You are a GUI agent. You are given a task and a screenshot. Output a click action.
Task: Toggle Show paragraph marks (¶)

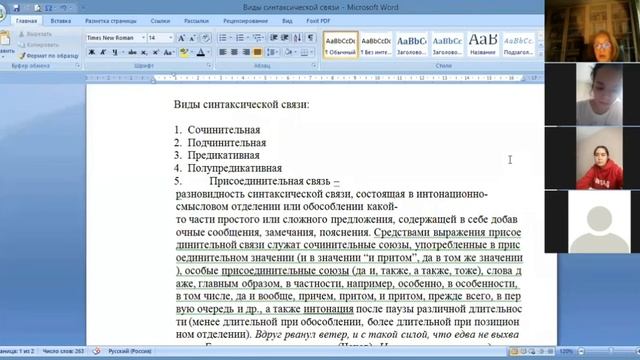[x=311, y=38]
